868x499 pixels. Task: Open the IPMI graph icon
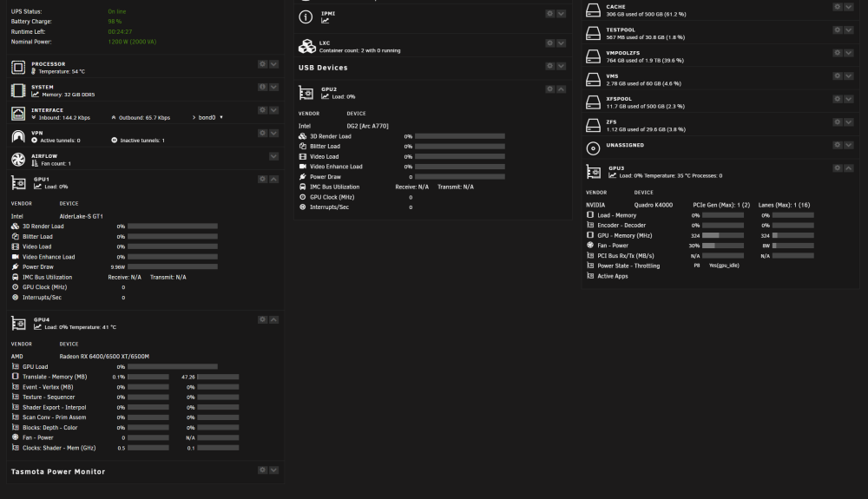(x=325, y=21)
